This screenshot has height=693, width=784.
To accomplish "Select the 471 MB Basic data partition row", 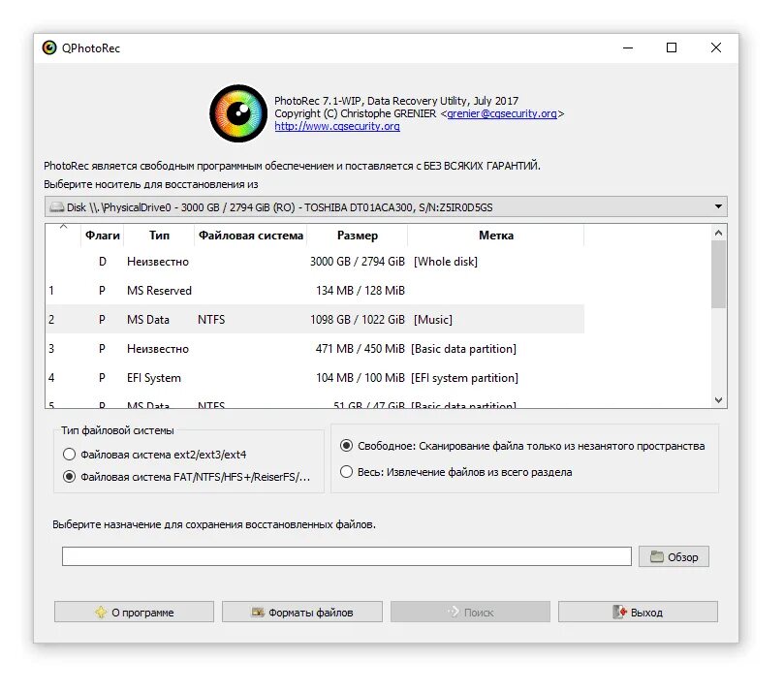I will coord(315,349).
